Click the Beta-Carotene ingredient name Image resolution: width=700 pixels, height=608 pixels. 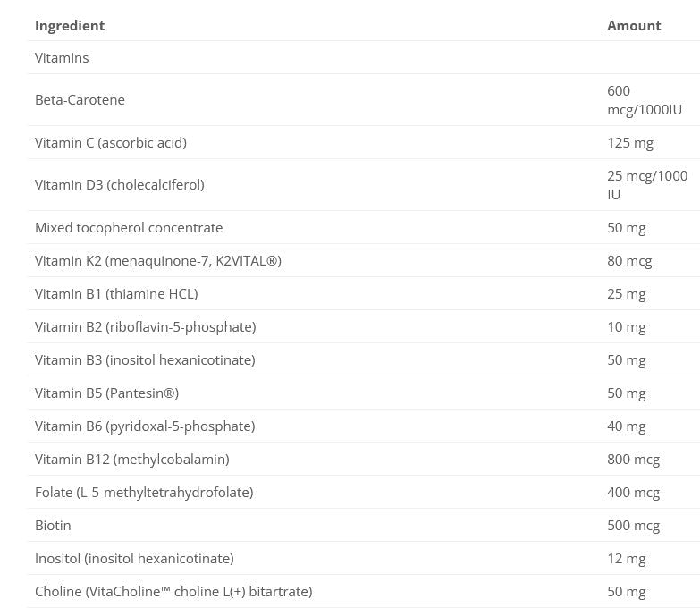[x=80, y=100]
